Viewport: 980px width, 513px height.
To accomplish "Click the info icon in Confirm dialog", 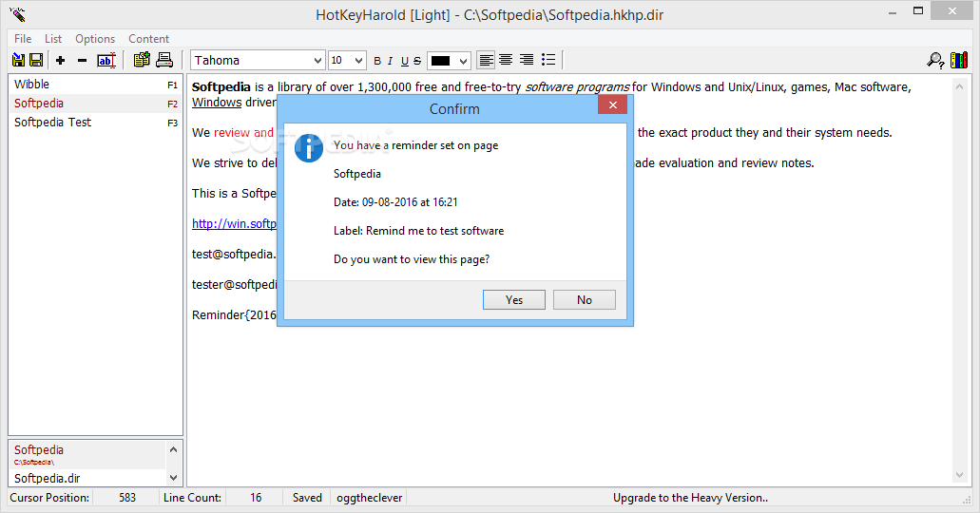I will click(x=309, y=148).
